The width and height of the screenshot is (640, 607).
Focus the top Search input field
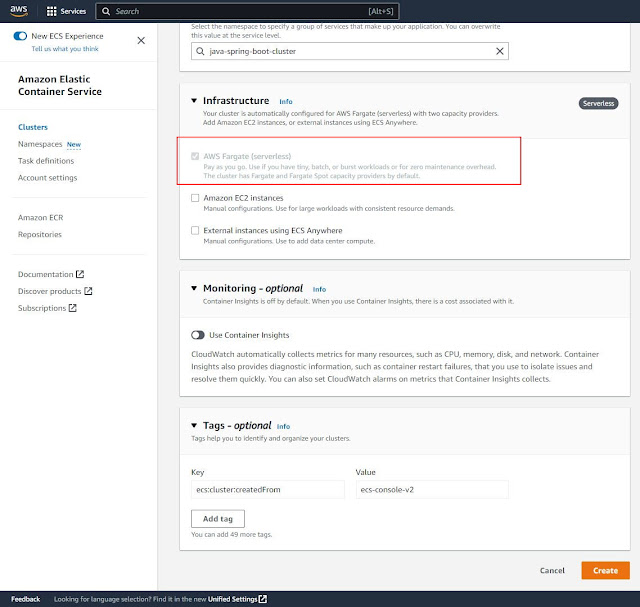(x=247, y=11)
